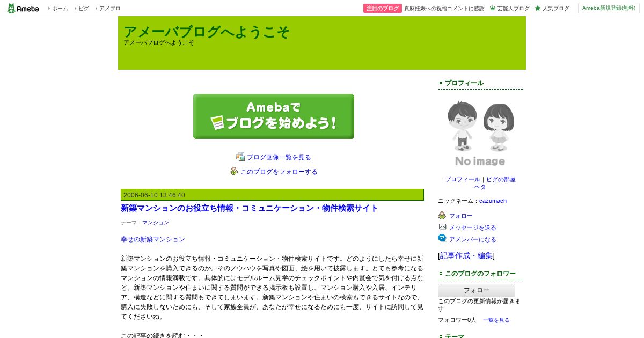Open post title 新築マンションのお役立ち情報 link
This screenshot has width=644, height=338.
tap(250, 208)
